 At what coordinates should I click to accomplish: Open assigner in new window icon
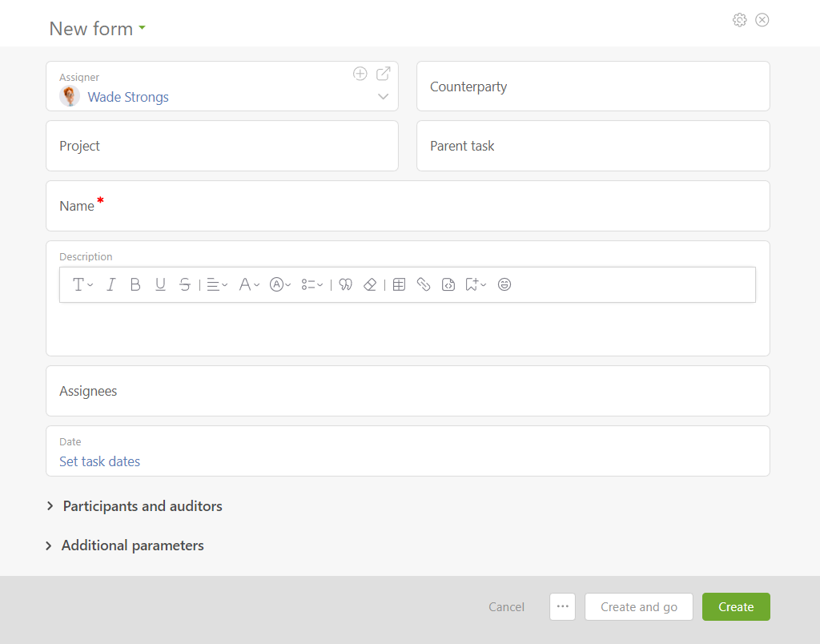pyautogui.click(x=384, y=74)
